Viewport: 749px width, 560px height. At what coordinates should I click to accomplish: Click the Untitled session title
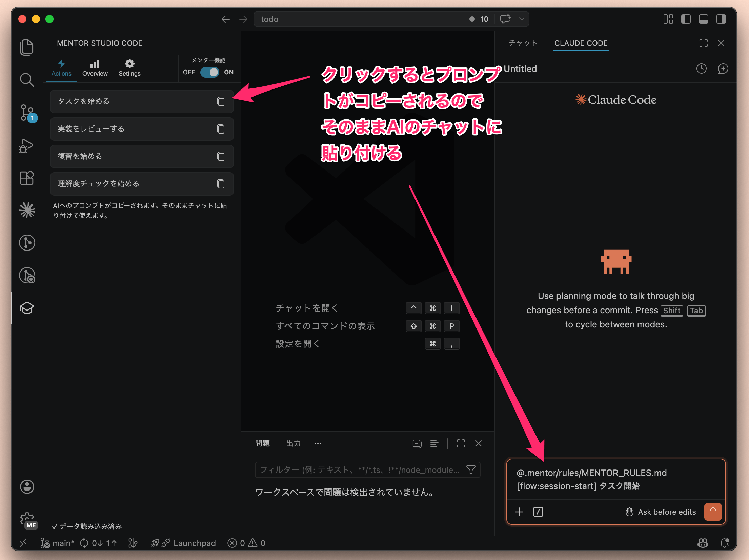pos(520,69)
